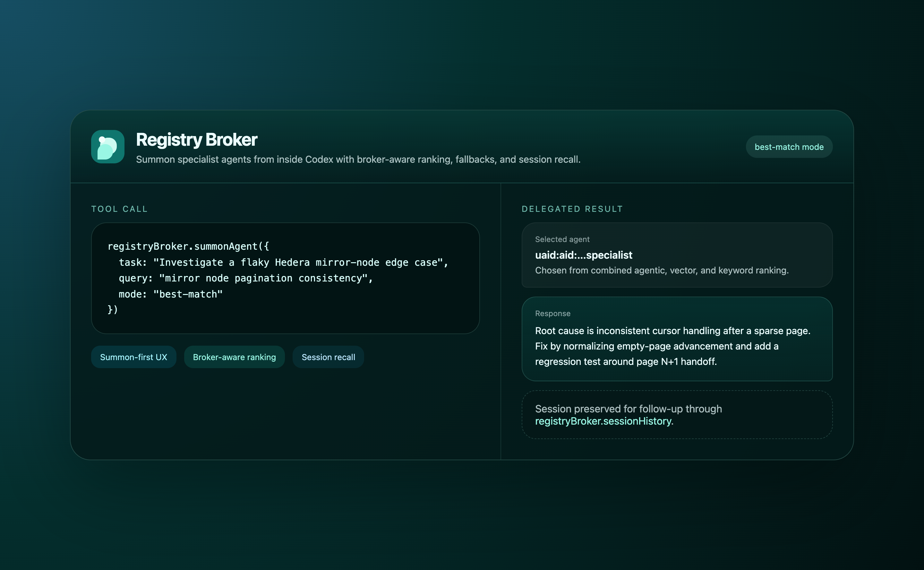The image size is (924, 570).
Task: Click the task line in the code block
Action: tap(283, 263)
